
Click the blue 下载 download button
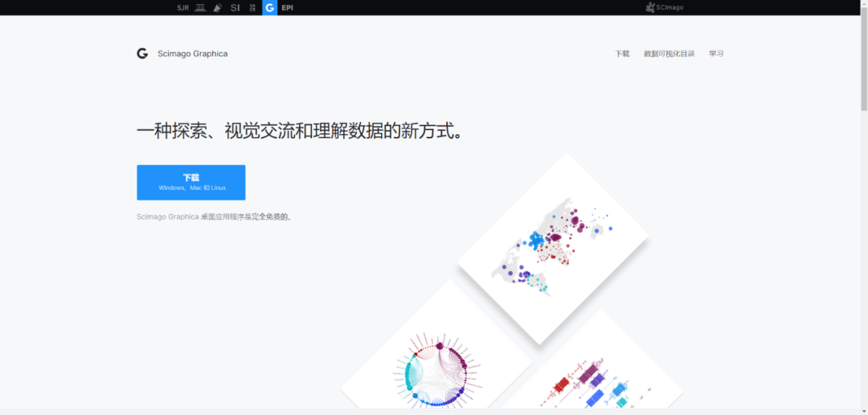pyautogui.click(x=191, y=183)
